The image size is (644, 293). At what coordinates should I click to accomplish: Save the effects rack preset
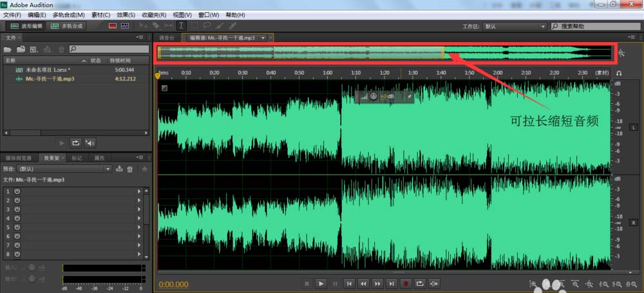(120, 169)
